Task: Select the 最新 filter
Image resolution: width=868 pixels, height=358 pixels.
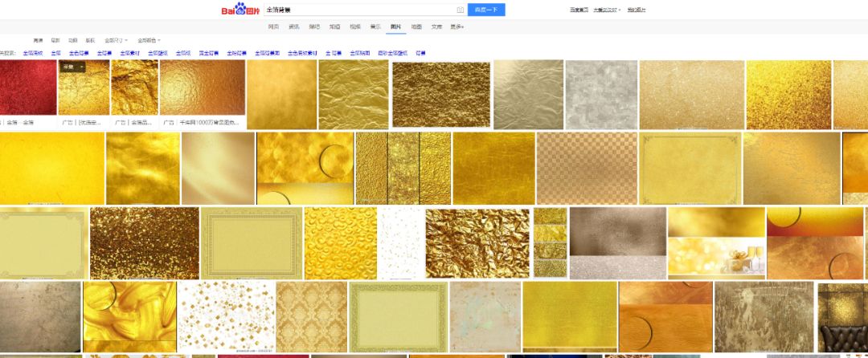Action: [x=55, y=40]
